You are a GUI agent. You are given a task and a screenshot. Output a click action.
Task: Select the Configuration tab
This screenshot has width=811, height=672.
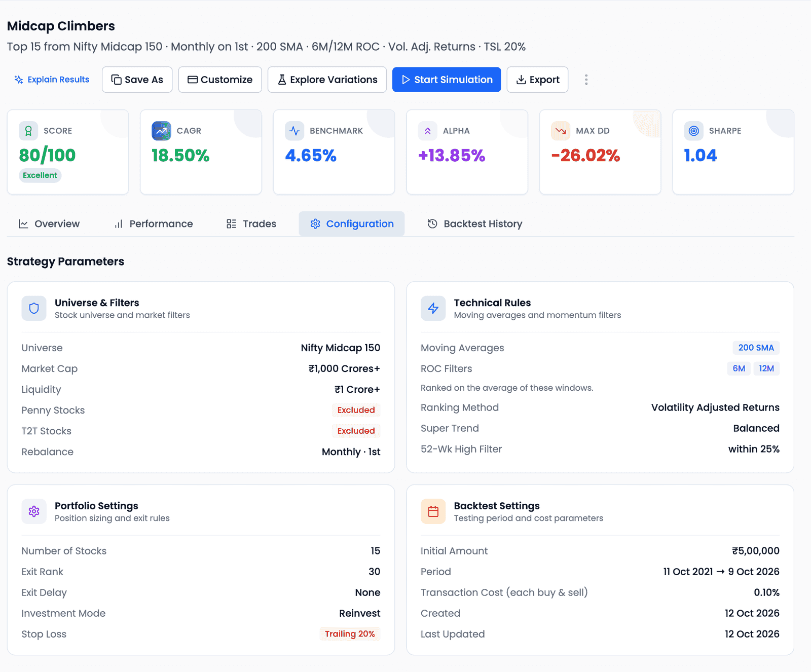coord(352,223)
